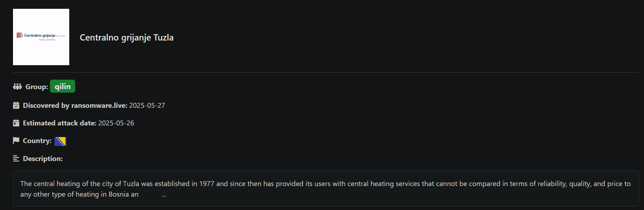Open the qilin group badge
The width and height of the screenshot is (644, 210).
click(63, 86)
